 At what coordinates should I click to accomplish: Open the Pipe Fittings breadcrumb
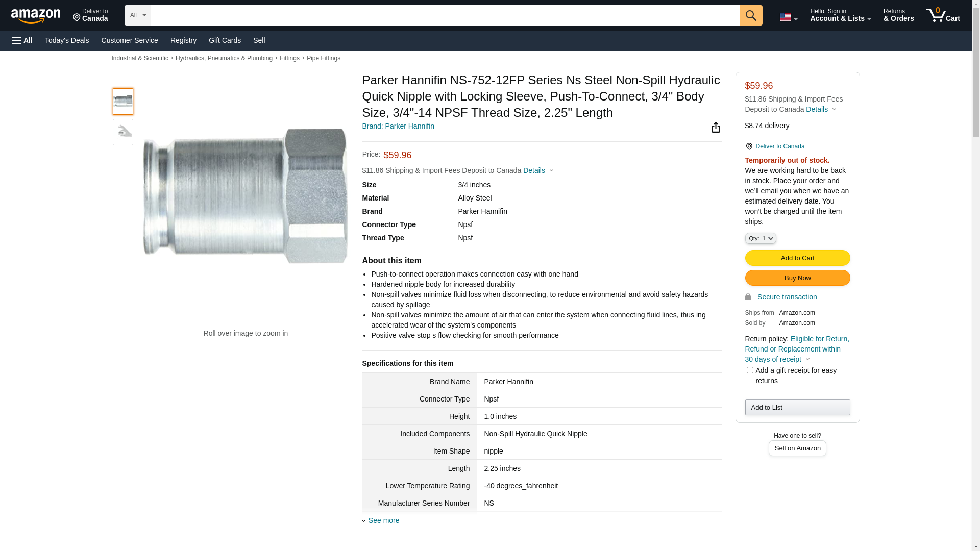click(323, 58)
